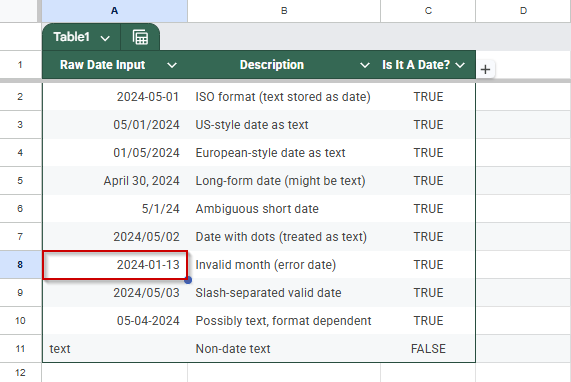
Task: Select the cell containing 'text'
Action: click(x=115, y=348)
